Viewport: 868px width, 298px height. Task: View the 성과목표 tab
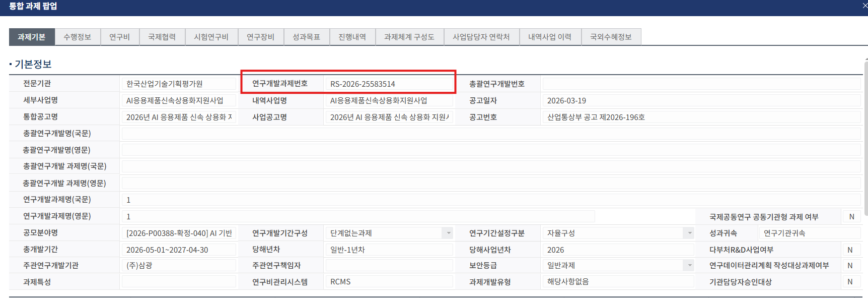coord(307,37)
